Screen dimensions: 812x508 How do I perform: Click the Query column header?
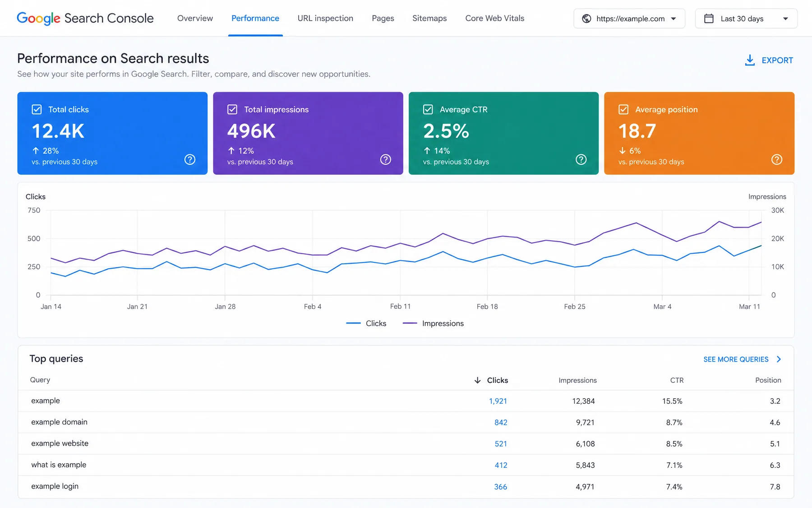point(40,380)
